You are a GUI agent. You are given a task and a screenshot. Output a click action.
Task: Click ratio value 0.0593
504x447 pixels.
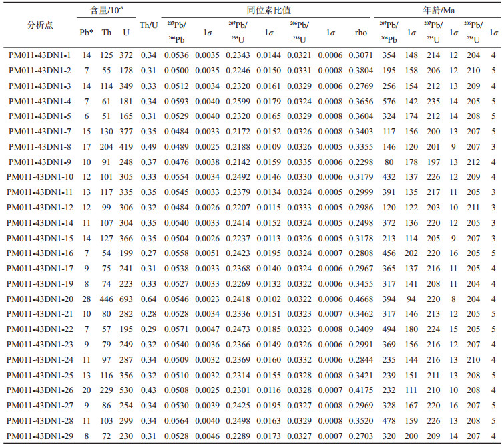coord(176,102)
